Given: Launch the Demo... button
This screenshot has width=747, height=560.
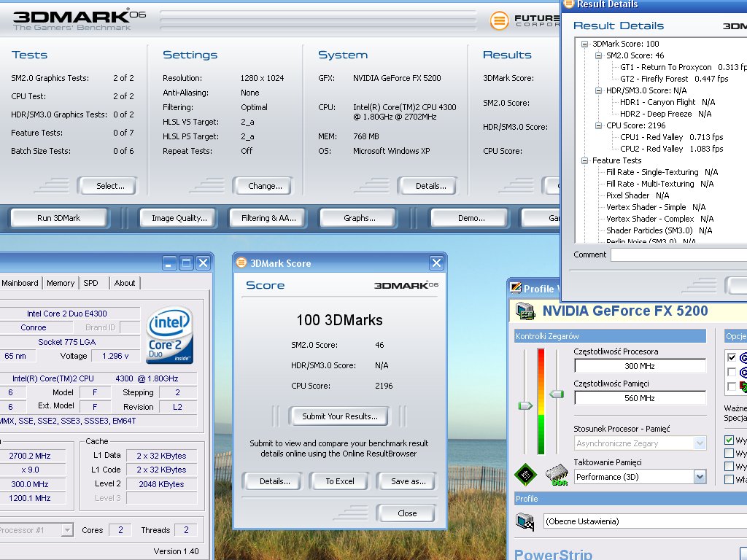Looking at the screenshot, I should (471, 218).
